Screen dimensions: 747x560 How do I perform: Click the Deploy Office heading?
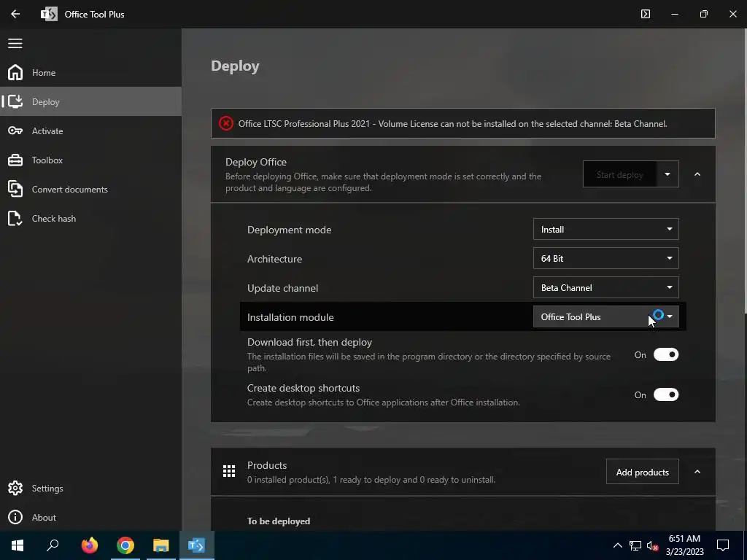click(x=256, y=162)
